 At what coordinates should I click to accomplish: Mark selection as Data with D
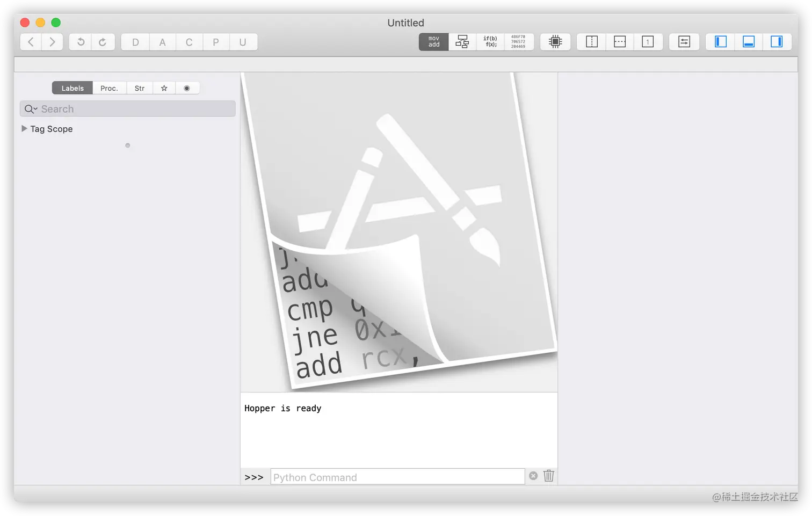point(135,42)
